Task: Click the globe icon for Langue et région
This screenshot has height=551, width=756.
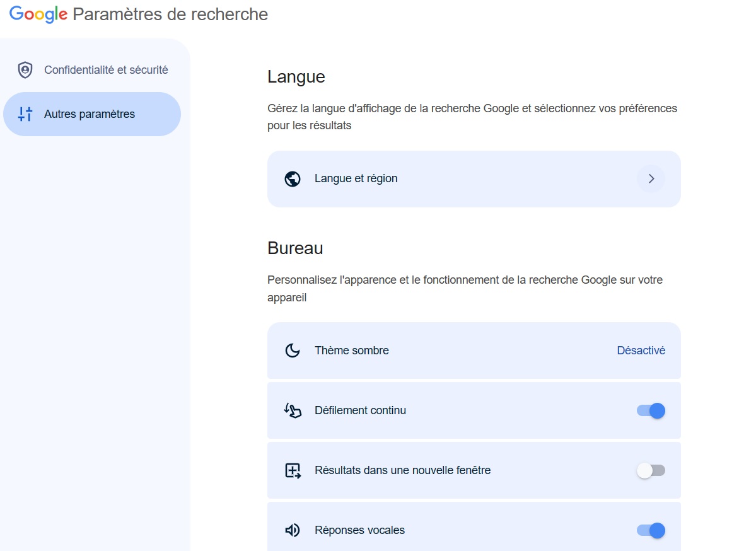Action: pyautogui.click(x=292, y=179)
